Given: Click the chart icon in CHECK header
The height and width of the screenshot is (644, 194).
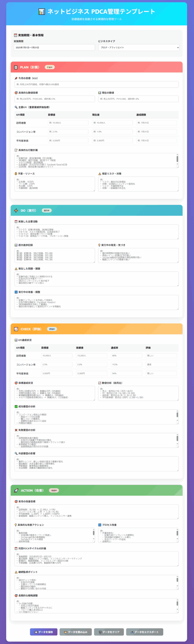Looking at the screenshot, I should pyautogui.click(x=16, y=329).
